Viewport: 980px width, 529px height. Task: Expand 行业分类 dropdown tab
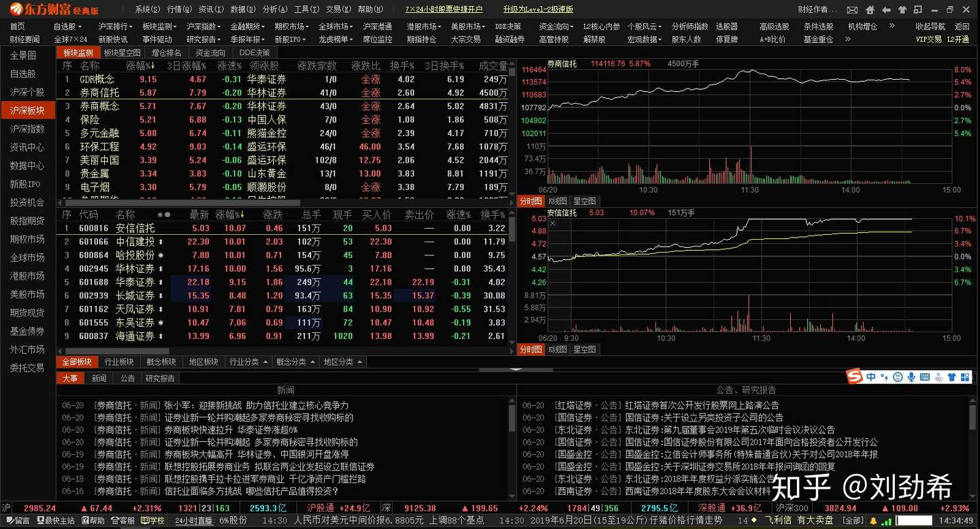pyautogui.click(x=248, y=362)
